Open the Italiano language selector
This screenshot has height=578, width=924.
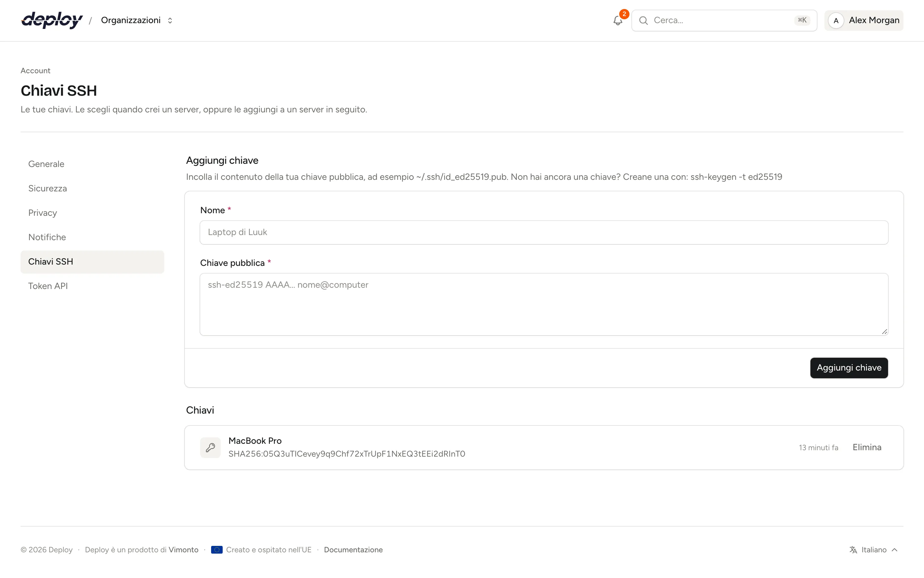coord(874,550)
